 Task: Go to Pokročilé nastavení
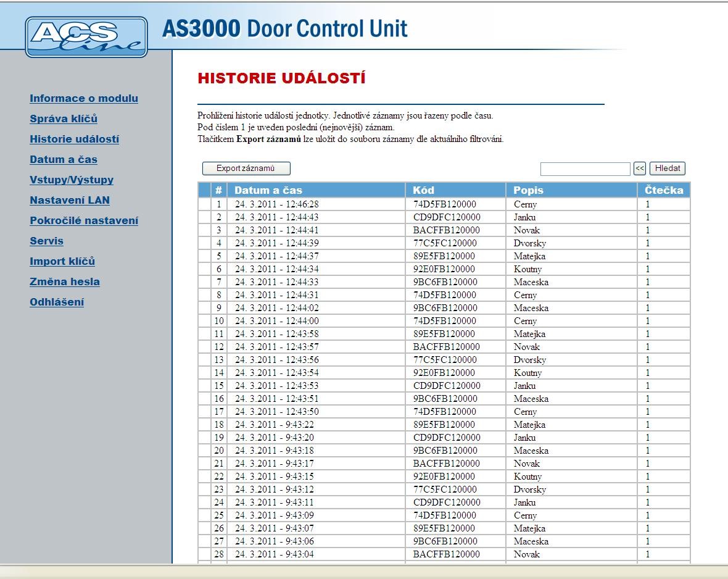[84, 221]
